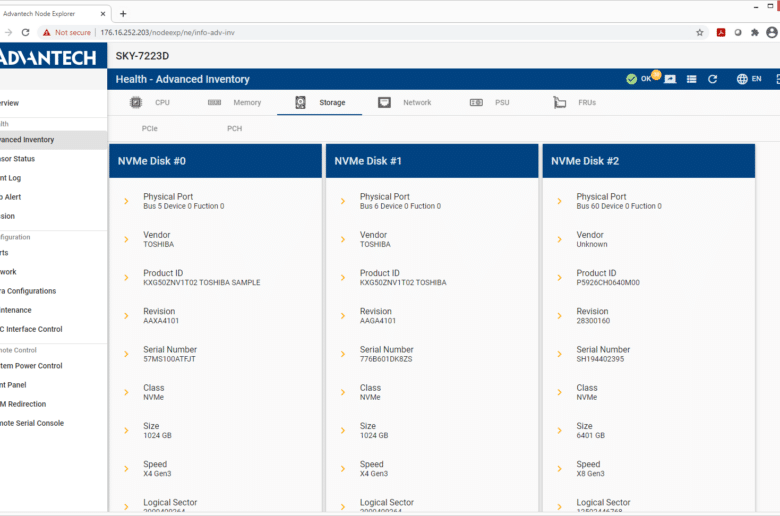Click the FRUs card icon
This screenshot has width=780, height=516.
(560, 103)
